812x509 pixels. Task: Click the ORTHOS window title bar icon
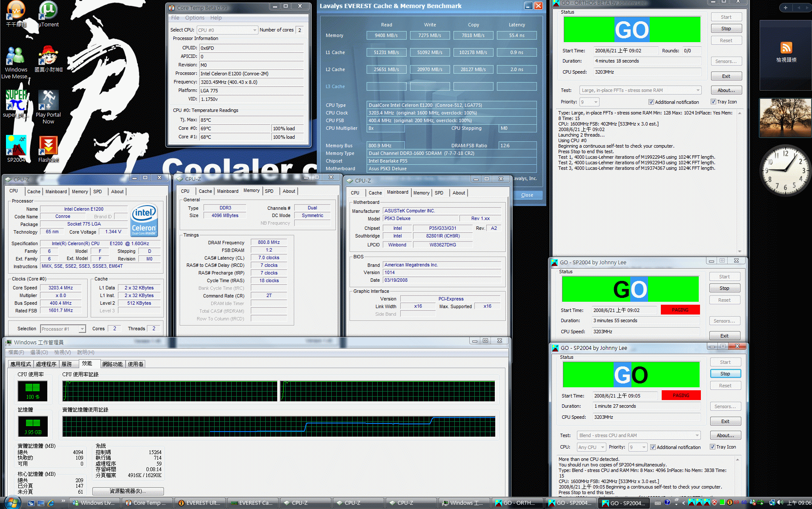556,3
